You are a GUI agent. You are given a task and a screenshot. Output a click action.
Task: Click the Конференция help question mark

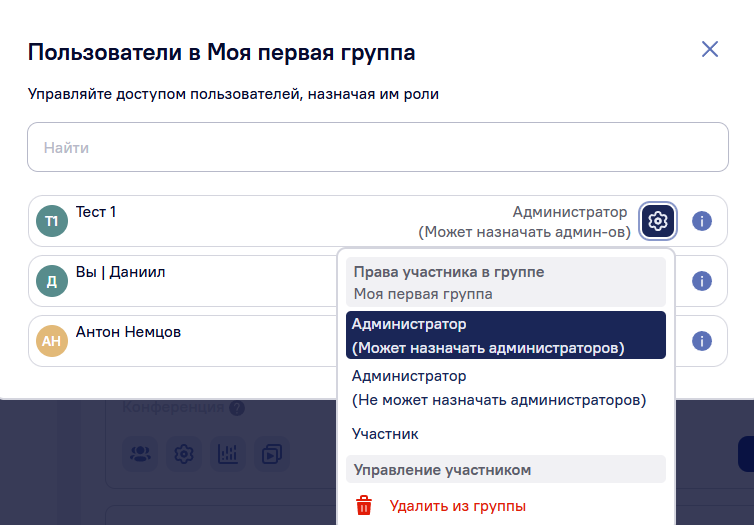(x=237, y=408)
